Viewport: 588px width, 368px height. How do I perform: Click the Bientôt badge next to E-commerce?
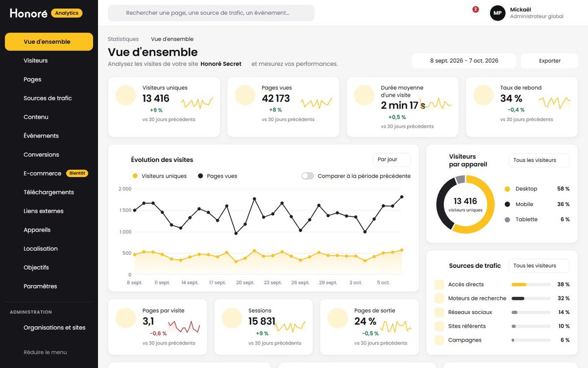click(x=77, y=173)
